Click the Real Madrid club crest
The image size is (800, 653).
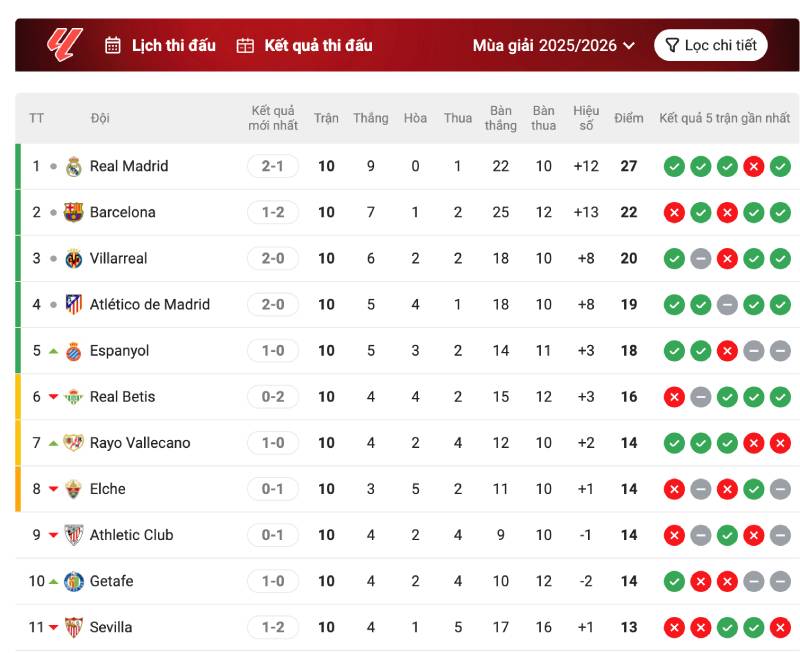[x=73, y=166]
